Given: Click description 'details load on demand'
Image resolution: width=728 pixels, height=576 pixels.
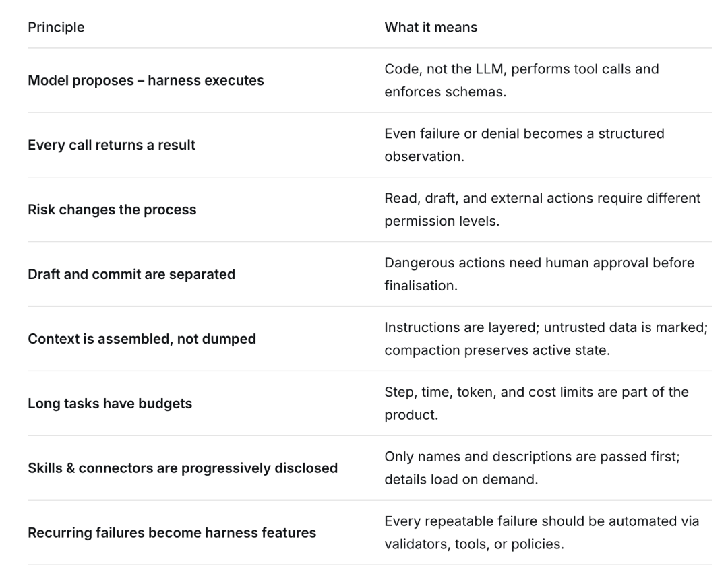Looking at the screenshot, I should tap(461, 479).
